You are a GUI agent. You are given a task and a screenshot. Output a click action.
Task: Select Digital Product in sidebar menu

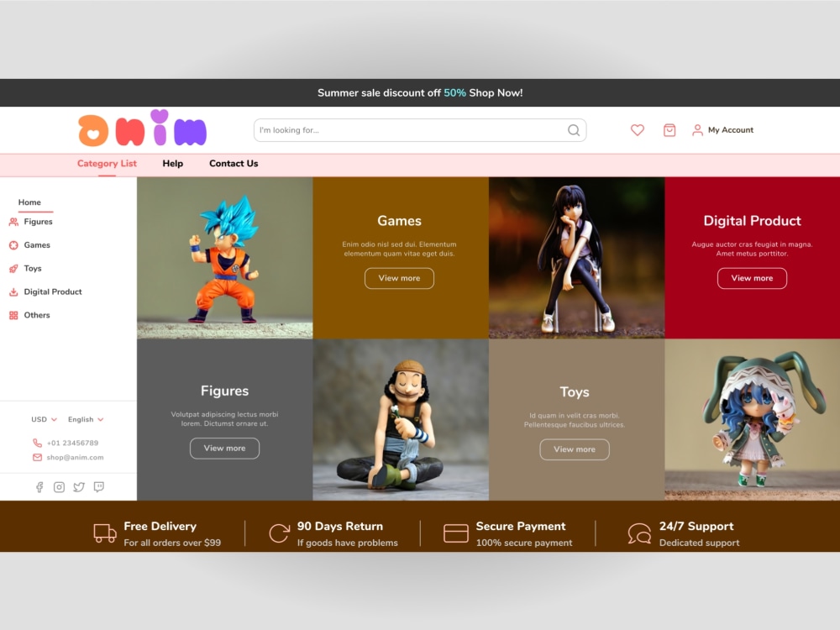53,292
